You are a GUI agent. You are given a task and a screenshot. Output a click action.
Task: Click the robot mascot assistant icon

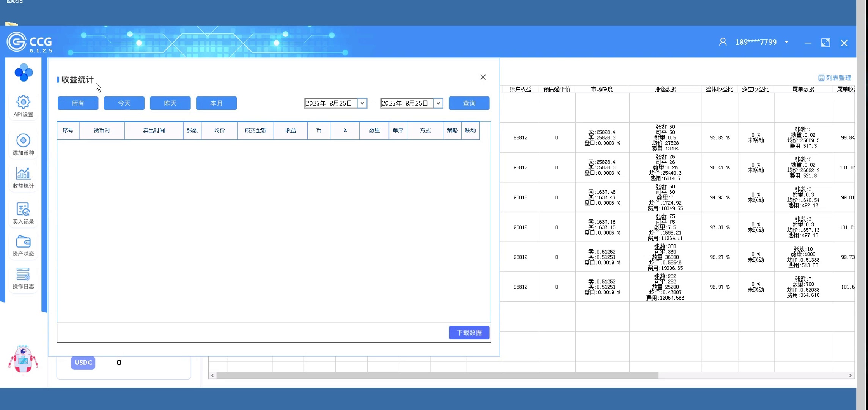pos(23,359)
